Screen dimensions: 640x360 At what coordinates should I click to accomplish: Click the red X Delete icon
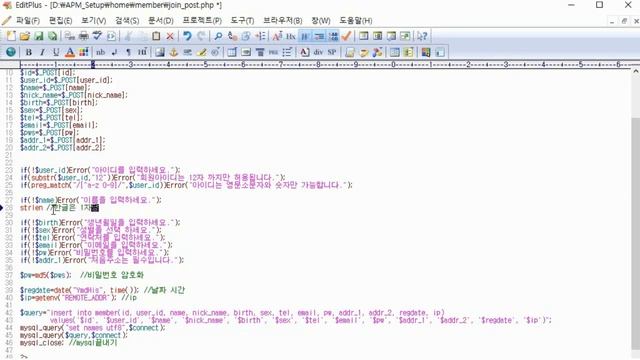click(x=170, y=36)
